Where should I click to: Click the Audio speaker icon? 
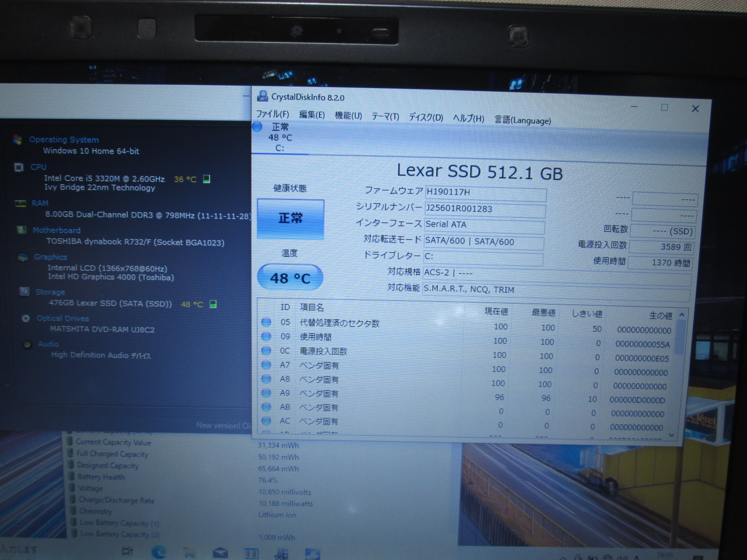click(x=28, y=344)
